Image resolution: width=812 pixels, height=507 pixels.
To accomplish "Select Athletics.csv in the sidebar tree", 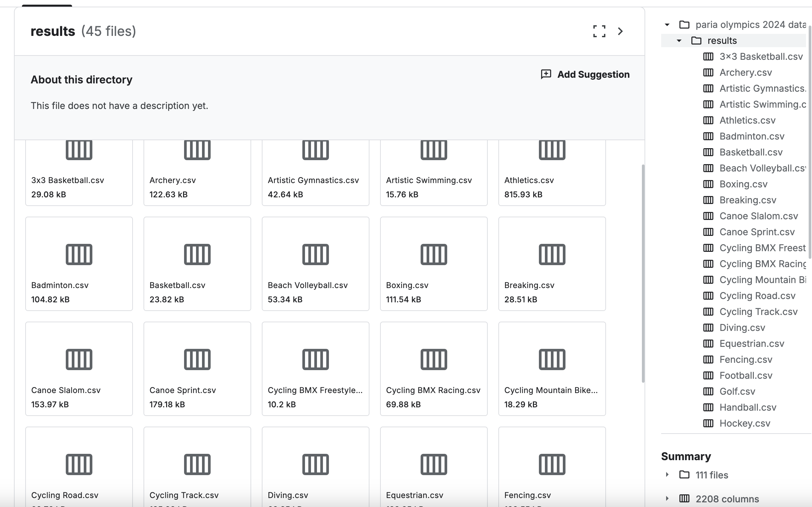I will (747, 120).
